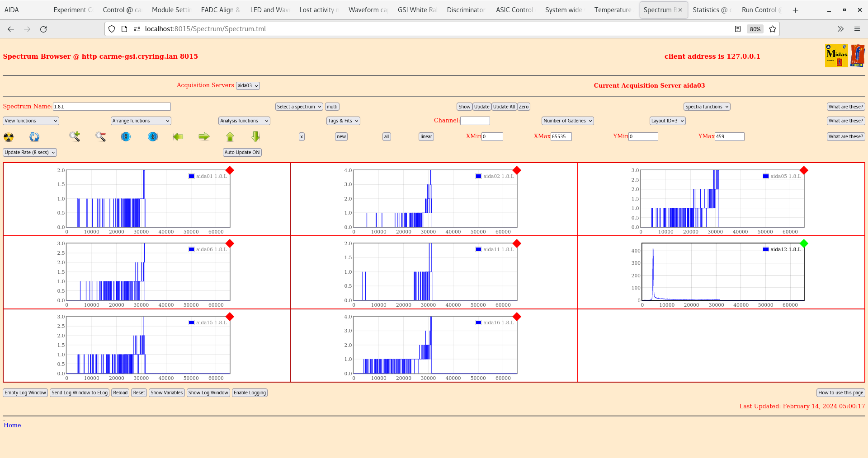Click the green right arrow navigation icon
868x458 pixels.
203,136
